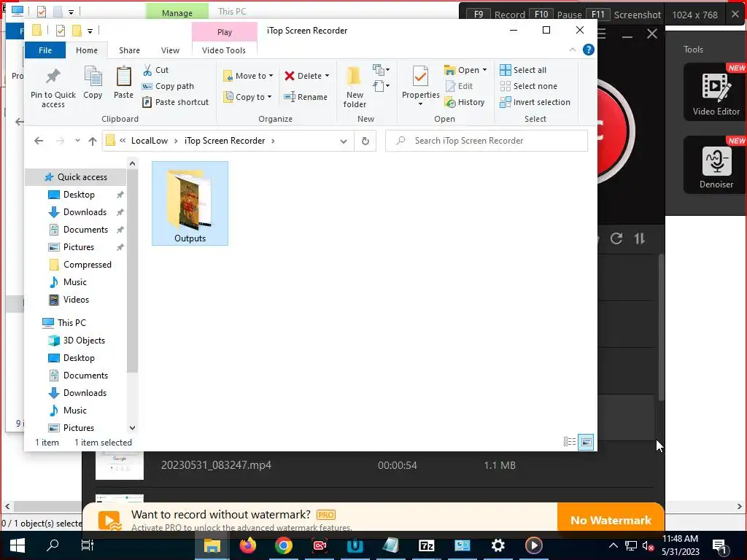Image resolution: width=747 pixels, height=560 pixels.
Task: Select 3D Objects under This PC
Action: click(84, 341)
